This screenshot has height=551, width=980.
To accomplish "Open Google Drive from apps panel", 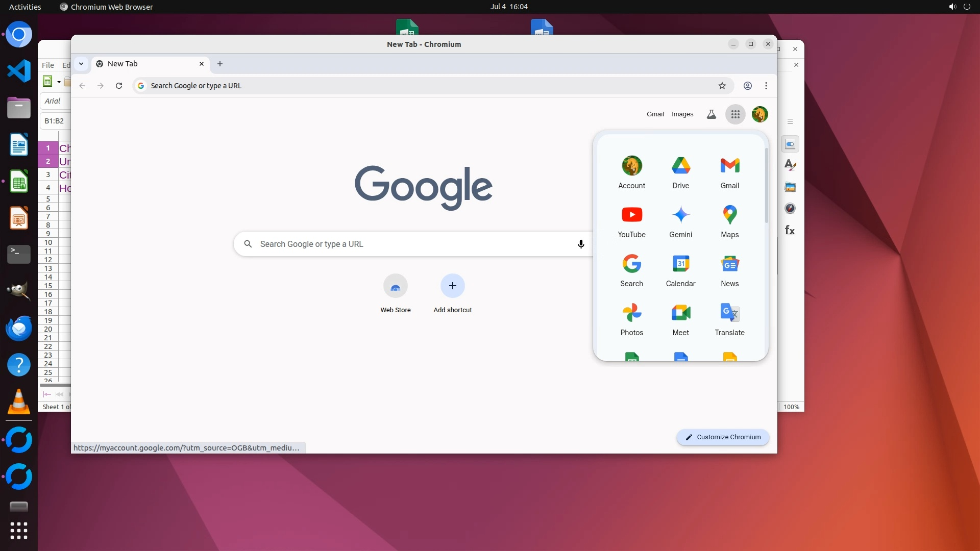I will point(680,172).
